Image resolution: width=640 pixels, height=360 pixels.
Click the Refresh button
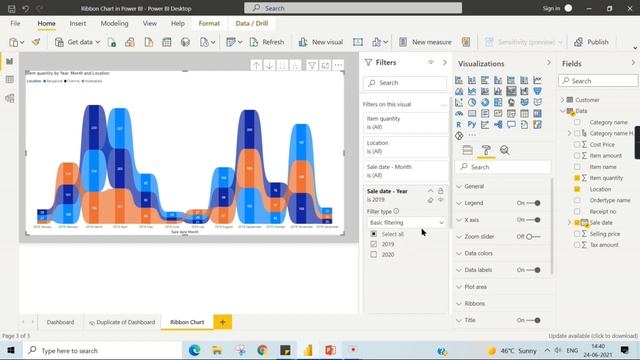[267, 42]
